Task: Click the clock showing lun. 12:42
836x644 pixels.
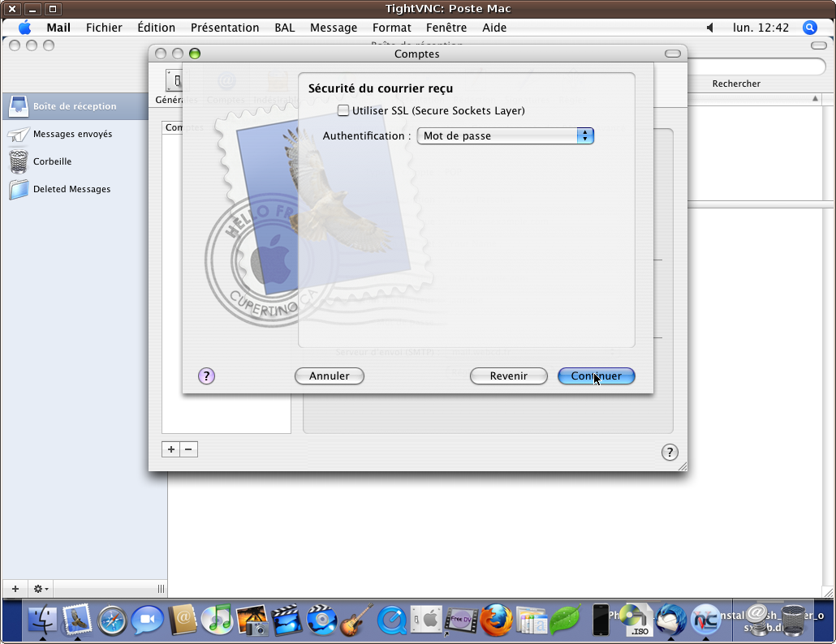Action: point(761,28)
